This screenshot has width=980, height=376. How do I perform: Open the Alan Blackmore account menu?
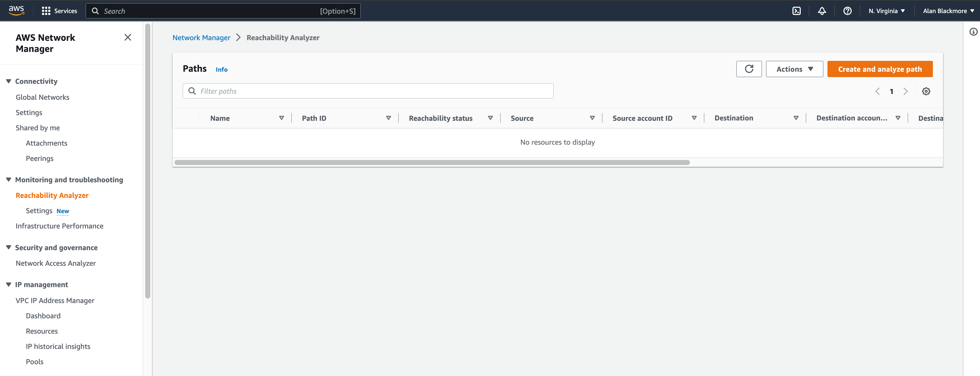pos(948,11)
